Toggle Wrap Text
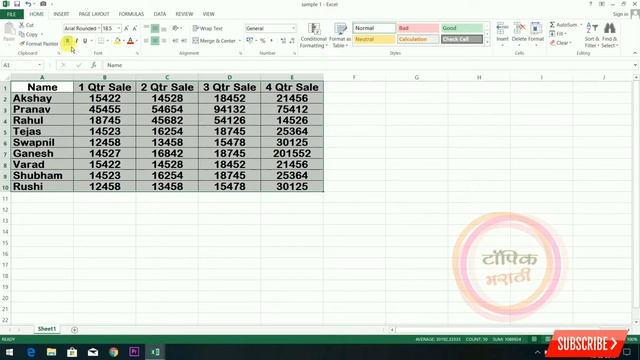The image size is (640, 360). 207,28
